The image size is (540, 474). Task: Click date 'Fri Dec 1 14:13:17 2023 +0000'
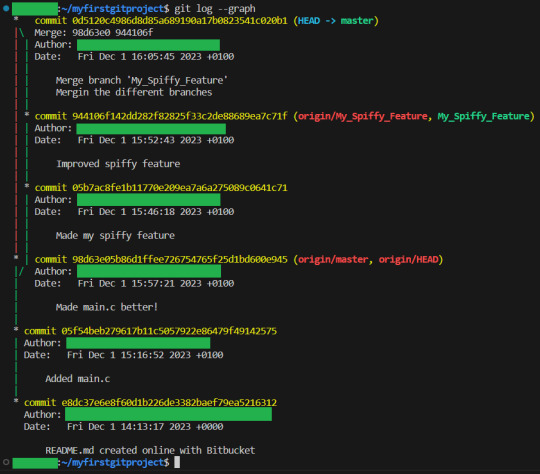click(145, 427)
